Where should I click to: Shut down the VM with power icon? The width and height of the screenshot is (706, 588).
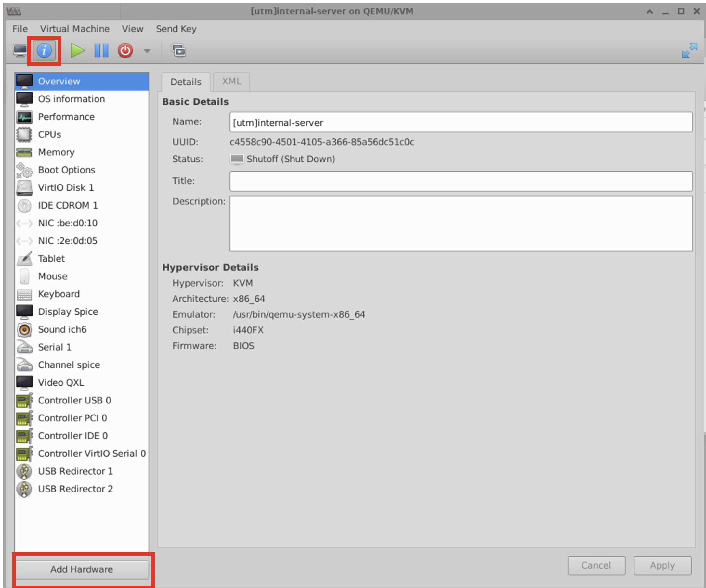[125, 51]
